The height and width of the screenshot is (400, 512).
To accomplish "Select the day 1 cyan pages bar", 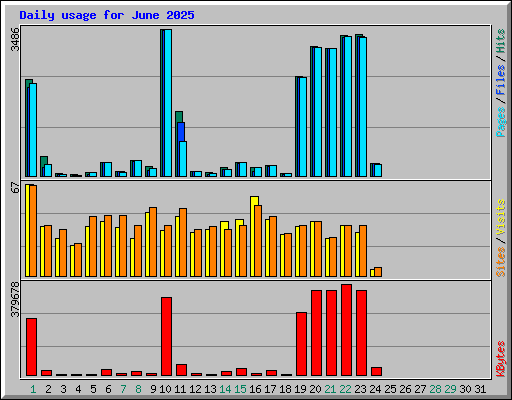I will (x=33, y=130).
